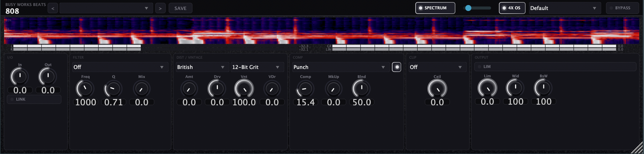Open the British distortion type dropdown
This screenshot has height=154, width=644.
coord(201,67)
